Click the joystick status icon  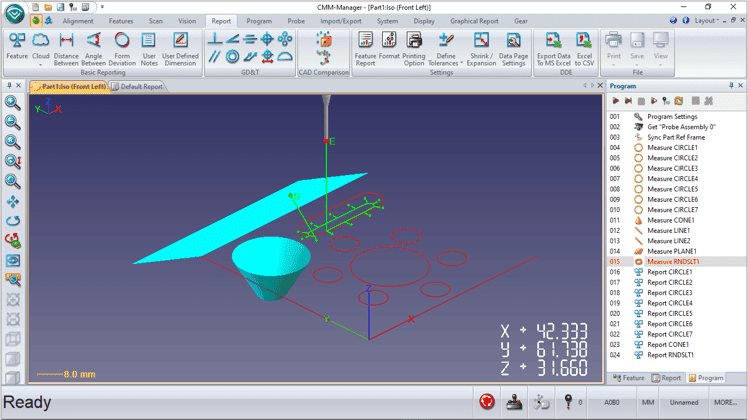click(x=514, y=402)
